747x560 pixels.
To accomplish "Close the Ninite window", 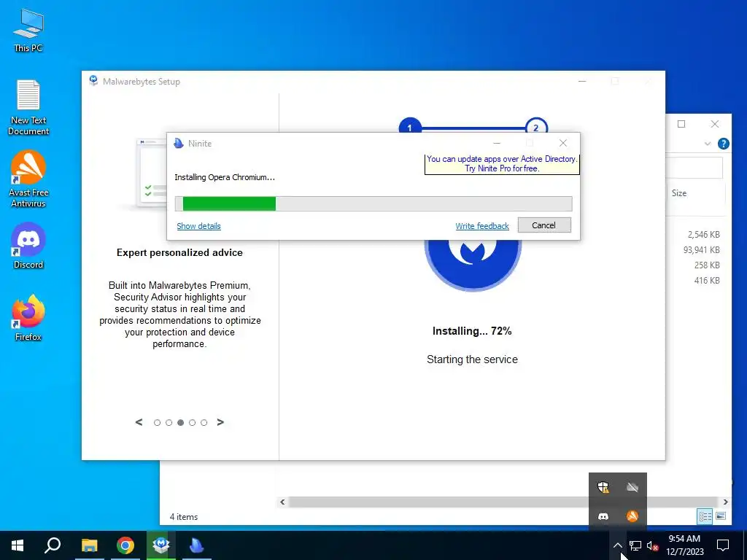I will coord(563,143).
